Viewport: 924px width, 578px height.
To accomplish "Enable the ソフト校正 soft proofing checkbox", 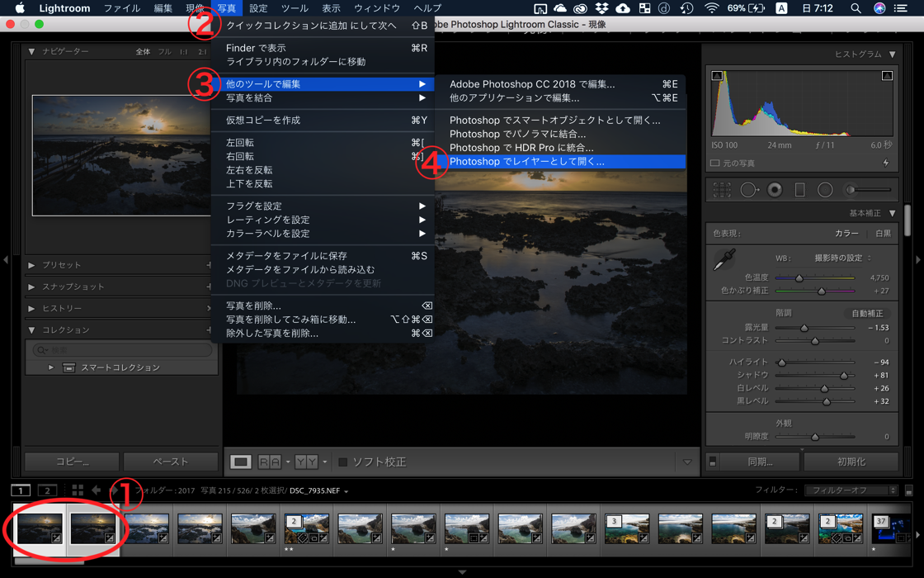I will click(x=342, y=462).
